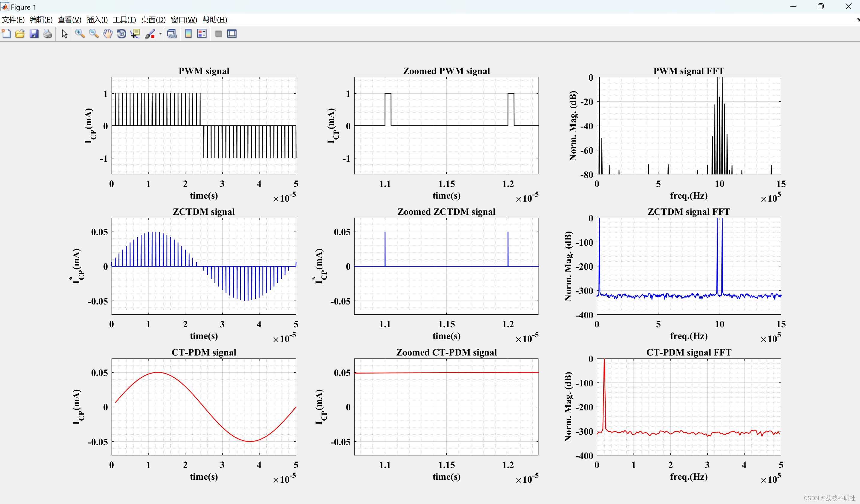The height and width of the screenshot is (504, 860).
Task: Toggle the Insert Legend button
Action: click(x=202, y=34)
